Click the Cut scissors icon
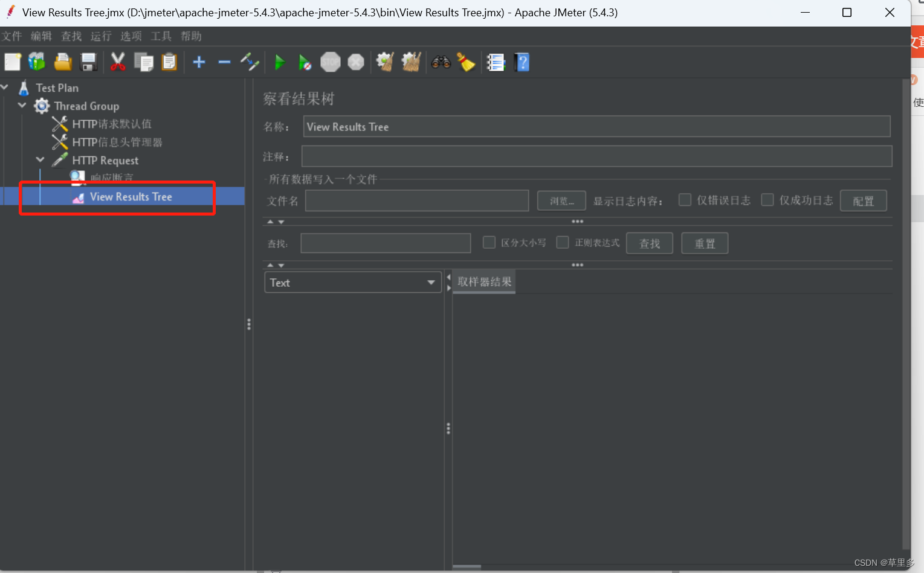Viewport: 924px width, 573px height. point(118,62)
